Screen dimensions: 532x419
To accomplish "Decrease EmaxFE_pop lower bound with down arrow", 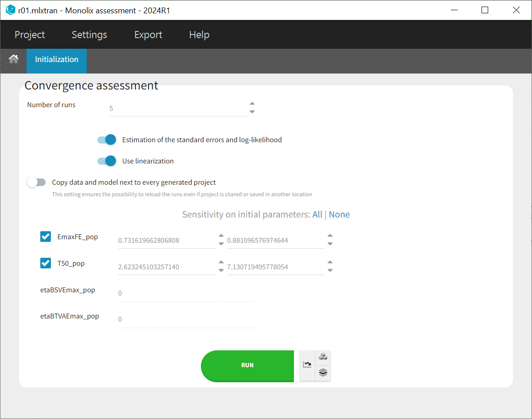I will click(x=221, y=244).
